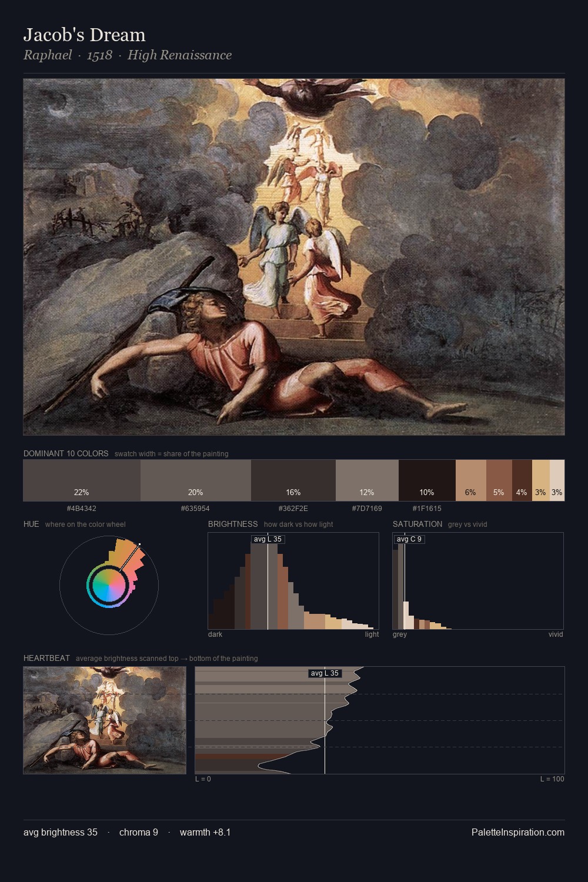The width and height of the screenshot is (588, 882).
Task: Click 'swatch width = share of the painting' caption
Action: point(172,454)
